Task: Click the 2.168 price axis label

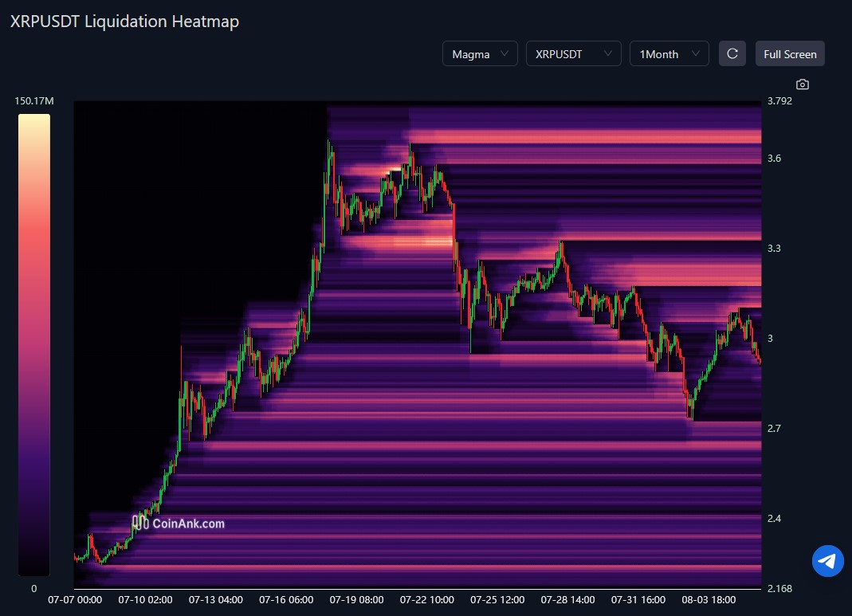Action: [779, 589]
